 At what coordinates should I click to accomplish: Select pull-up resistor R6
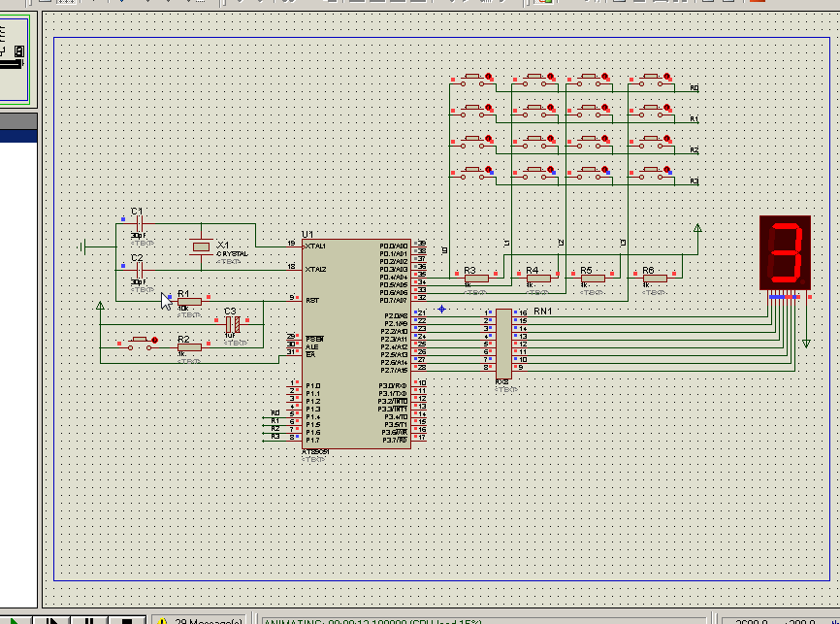(655, 279)
